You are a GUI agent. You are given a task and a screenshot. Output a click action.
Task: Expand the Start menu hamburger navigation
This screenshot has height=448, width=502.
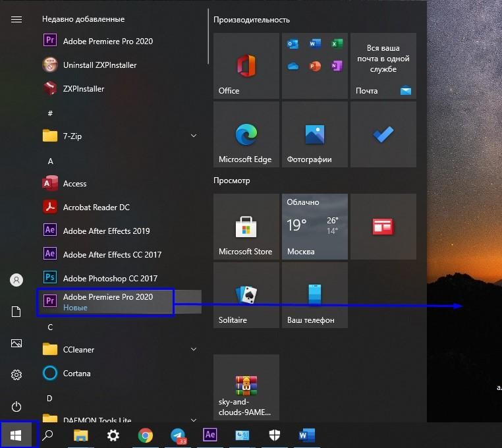coord(16,20)
